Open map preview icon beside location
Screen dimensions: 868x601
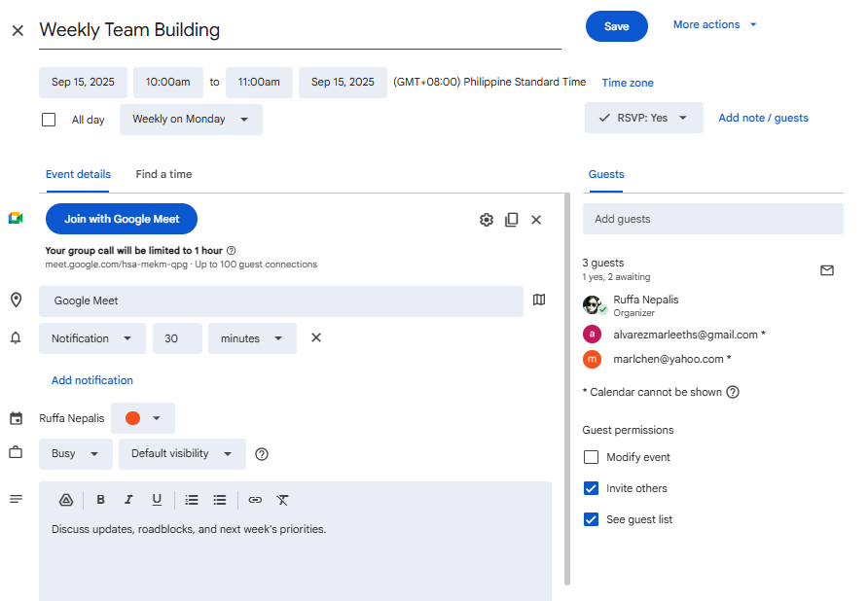click(x=539, y=300)
